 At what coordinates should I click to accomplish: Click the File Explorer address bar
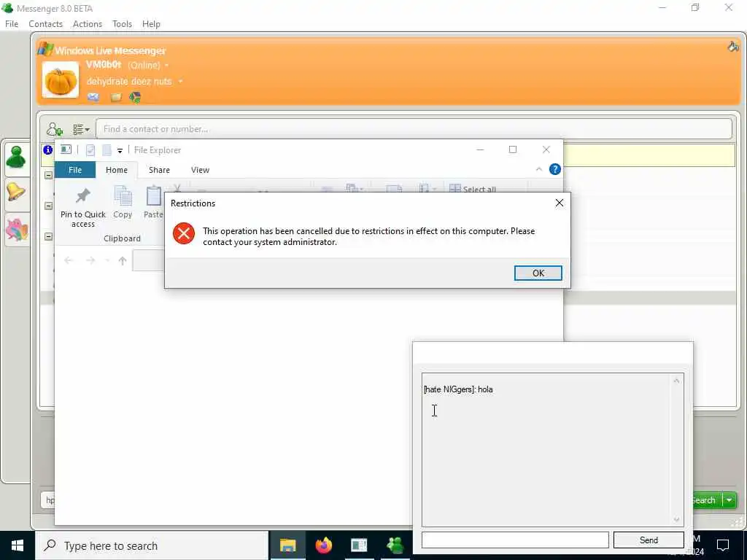point(149,260)
